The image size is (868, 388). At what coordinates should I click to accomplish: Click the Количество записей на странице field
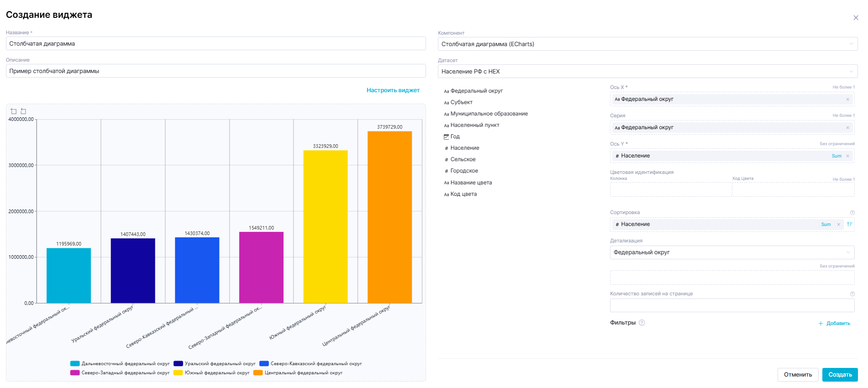pyautogui.click(x=732, y=305)
